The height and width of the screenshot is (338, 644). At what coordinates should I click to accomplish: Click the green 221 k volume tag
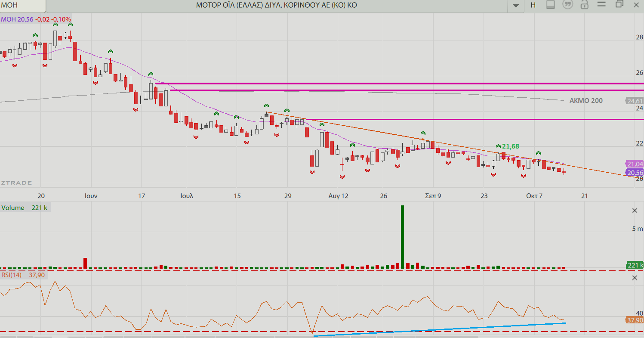click(635, 265)
